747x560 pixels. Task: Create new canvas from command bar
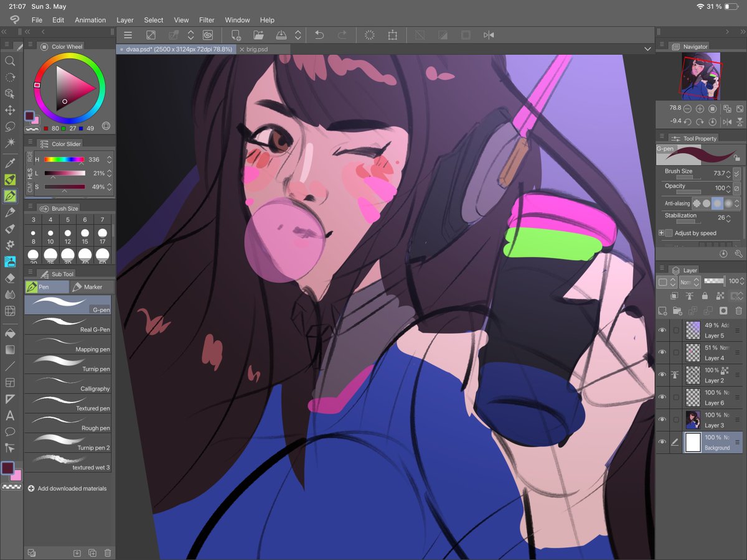[x=236, y=35]
